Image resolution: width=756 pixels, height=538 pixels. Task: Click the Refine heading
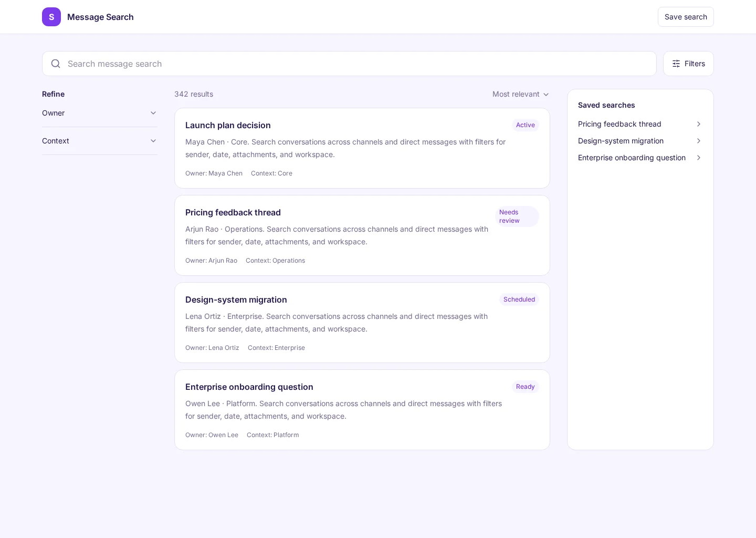53,94
